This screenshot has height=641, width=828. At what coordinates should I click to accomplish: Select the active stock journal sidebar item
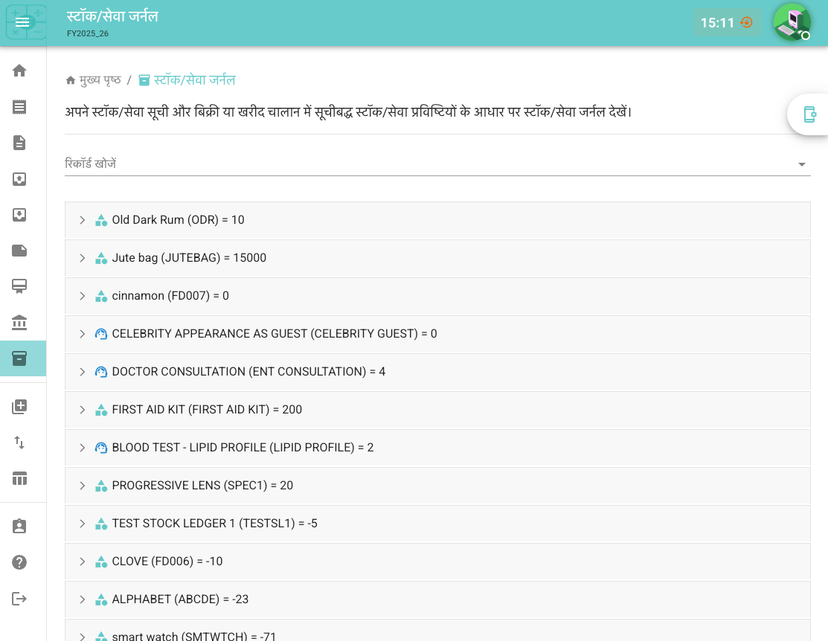[x=19, y=358]
